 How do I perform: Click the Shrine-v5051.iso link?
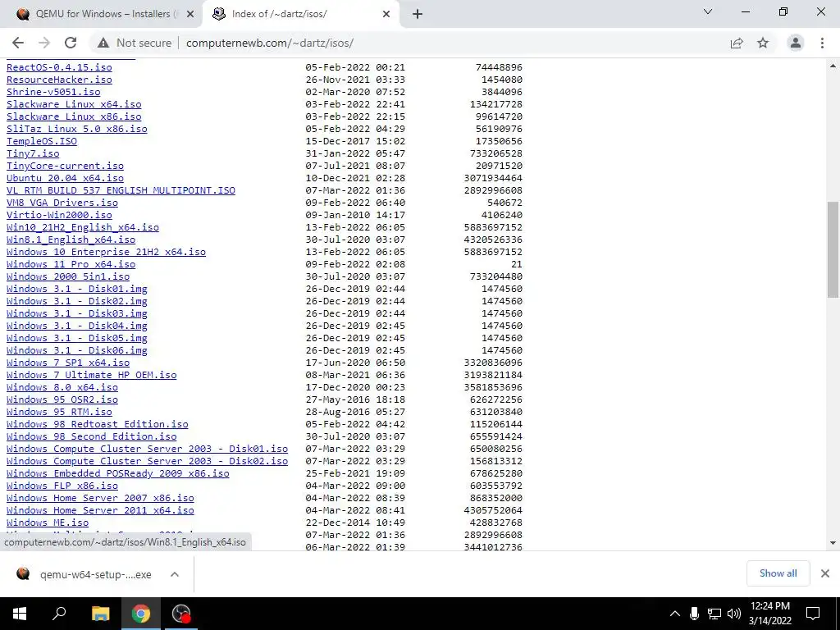coord(53,92)
